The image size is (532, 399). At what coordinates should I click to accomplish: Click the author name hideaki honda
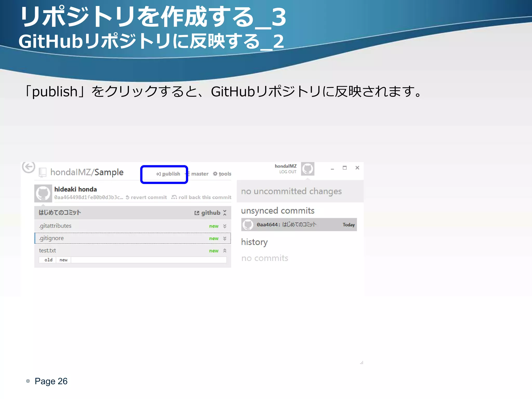[x=76, y=189]
